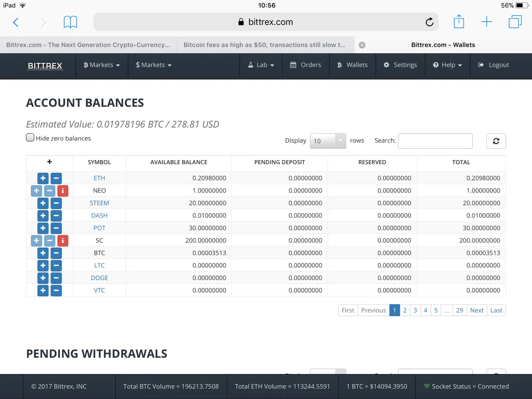Screen dimensions: 532x399
Task: Log out of Bittrex
Action: 494,65
